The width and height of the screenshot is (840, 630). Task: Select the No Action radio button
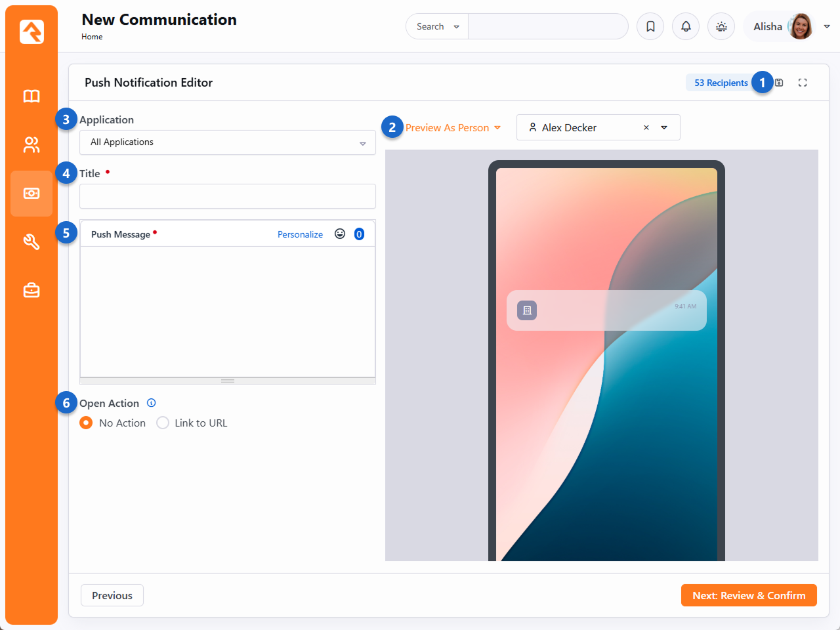pyautogui.click(x=86, y=423)
